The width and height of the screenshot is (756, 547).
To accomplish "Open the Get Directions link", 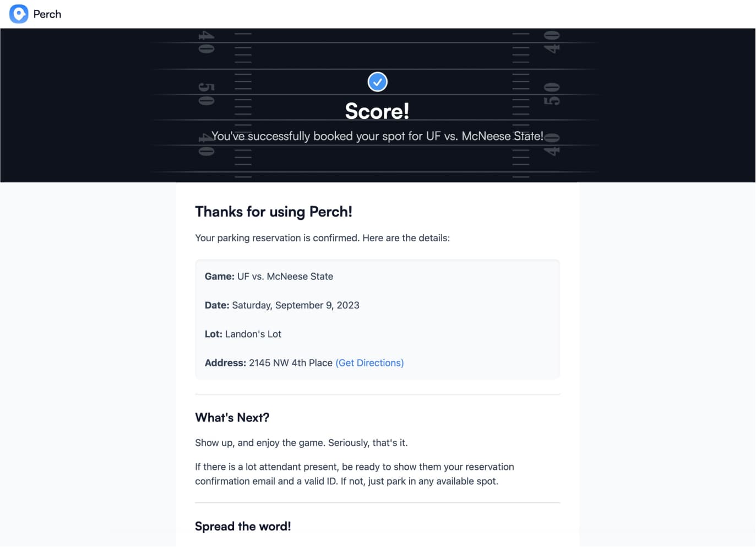I will point(369,363).
